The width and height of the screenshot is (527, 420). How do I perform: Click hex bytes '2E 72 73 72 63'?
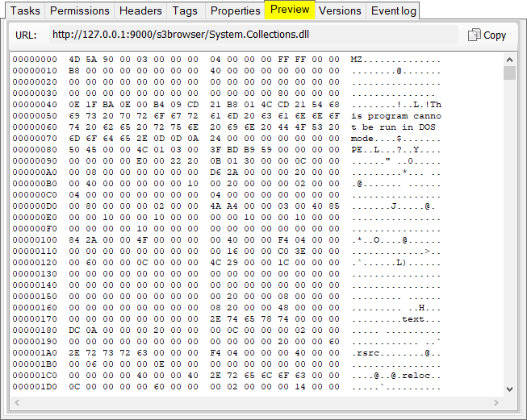click(108, 353)
